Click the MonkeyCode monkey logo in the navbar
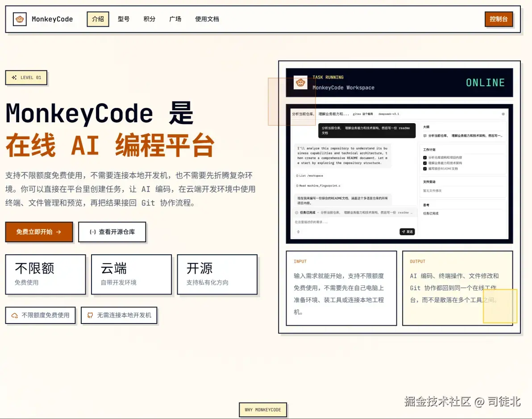Screen dimensions: 532x419 [x=20, y=19]
